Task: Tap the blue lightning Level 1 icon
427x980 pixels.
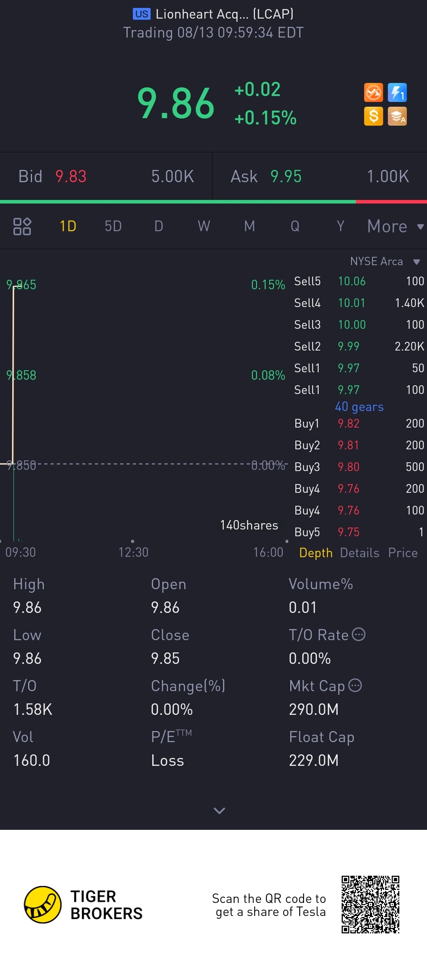Action: point(397,93)
